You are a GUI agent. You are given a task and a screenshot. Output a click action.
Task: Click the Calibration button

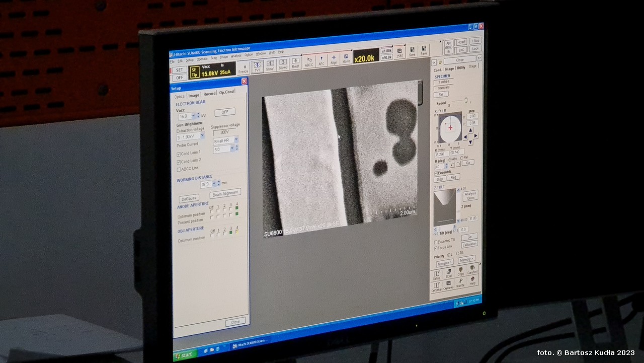point(469,244)
